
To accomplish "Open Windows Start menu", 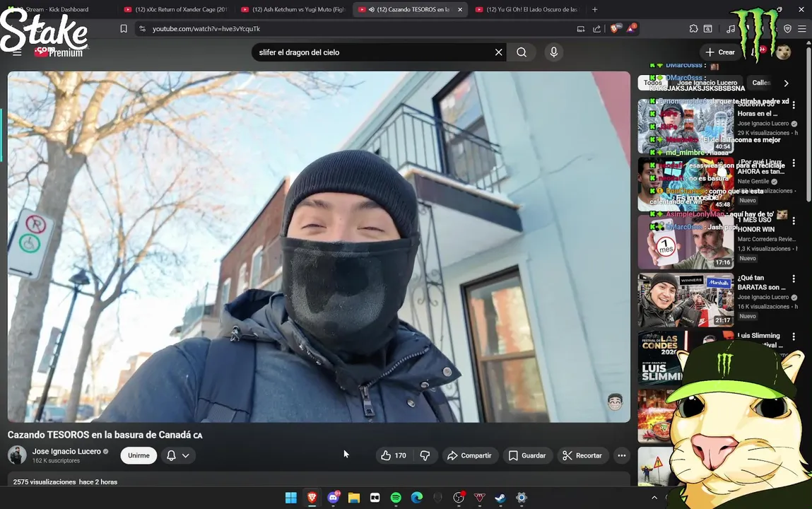I will (291, 498).
